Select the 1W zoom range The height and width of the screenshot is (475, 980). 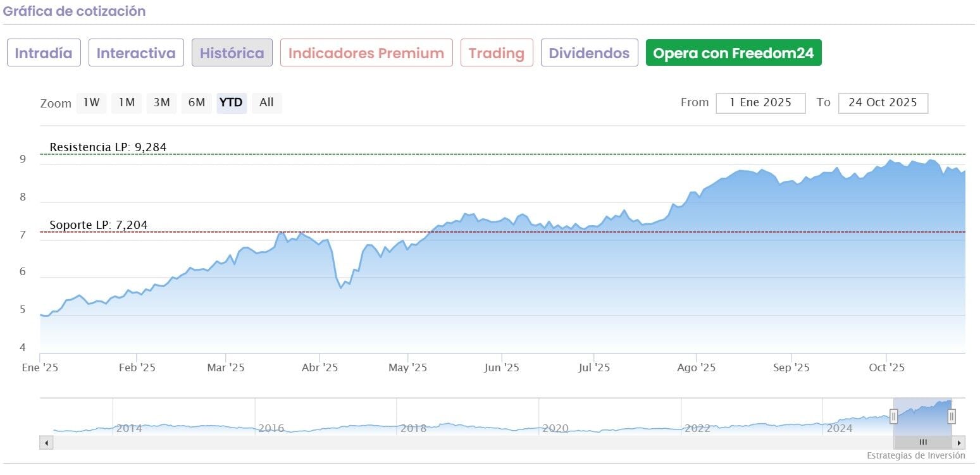point(92,102)
